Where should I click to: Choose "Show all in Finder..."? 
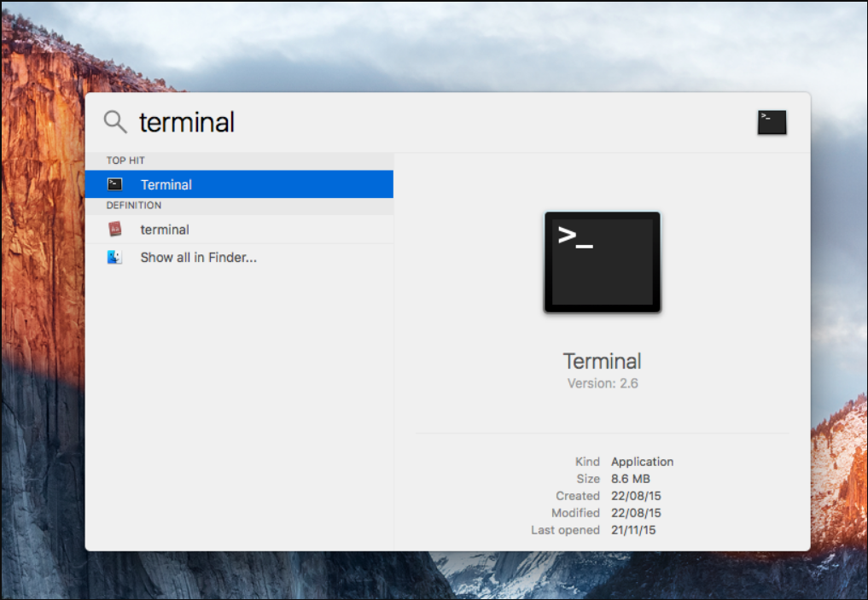239,258
